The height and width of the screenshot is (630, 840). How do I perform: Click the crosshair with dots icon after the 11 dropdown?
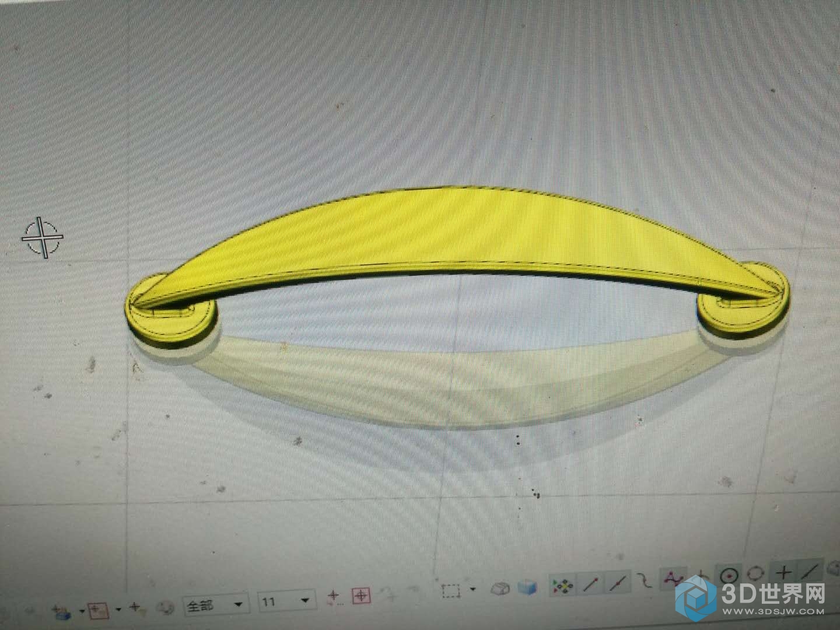coord(334,597)
